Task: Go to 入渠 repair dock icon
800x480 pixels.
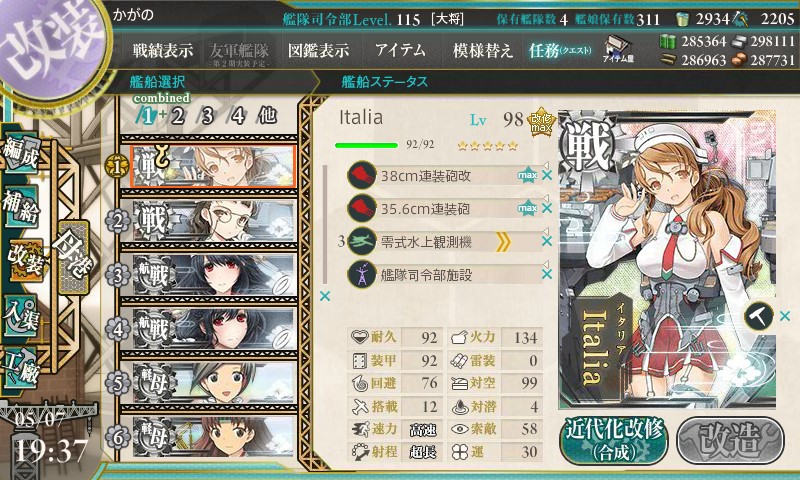Action: 21,316
